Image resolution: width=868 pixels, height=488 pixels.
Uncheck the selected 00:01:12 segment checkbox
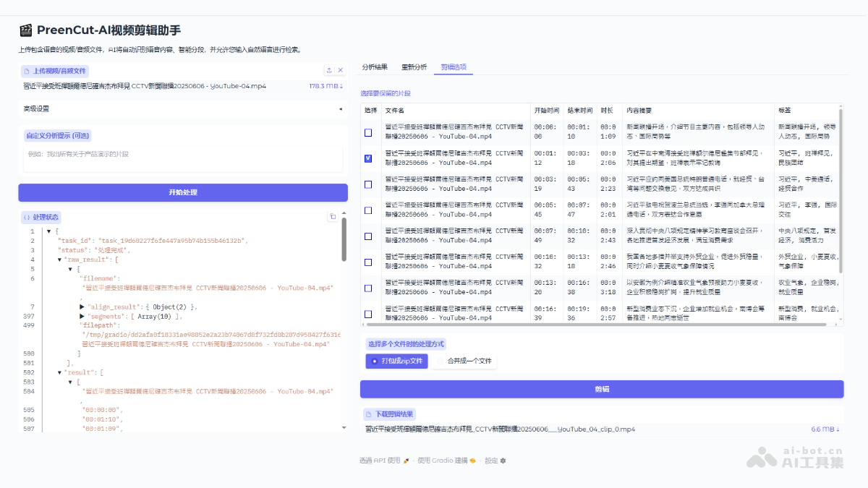click(367, 160)
